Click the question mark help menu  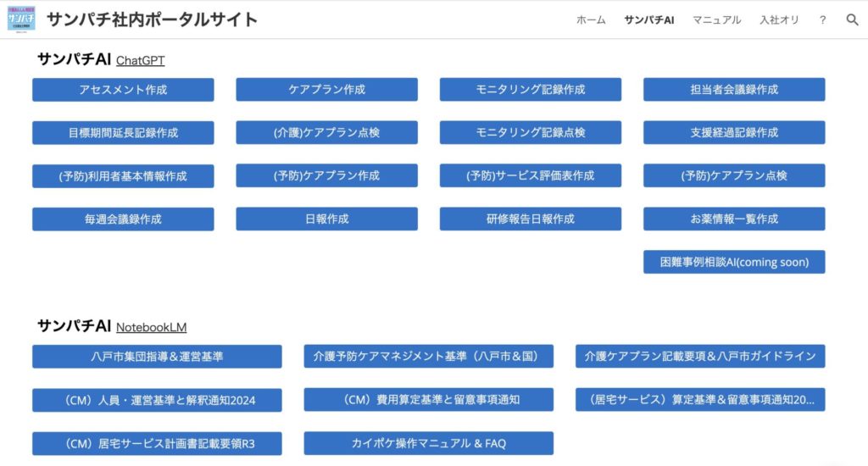(822, 19)
